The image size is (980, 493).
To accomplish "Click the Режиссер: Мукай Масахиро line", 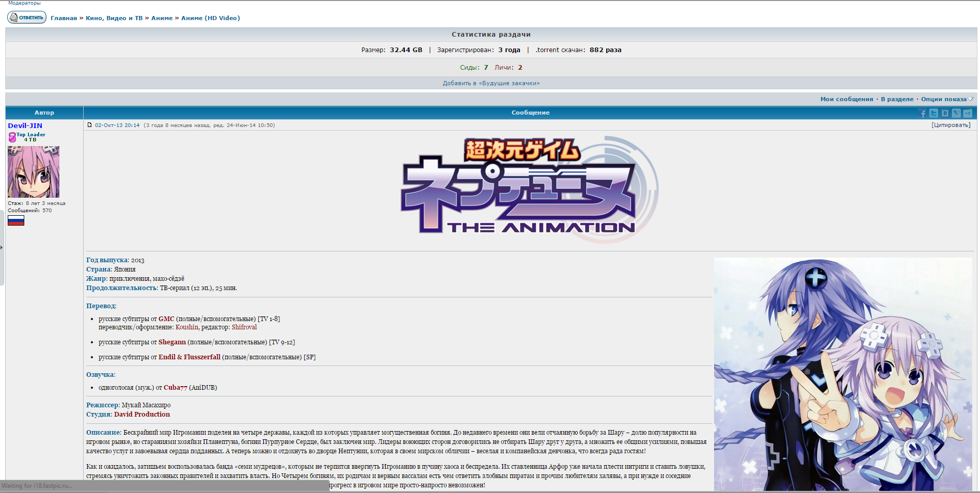I will 129,405.
